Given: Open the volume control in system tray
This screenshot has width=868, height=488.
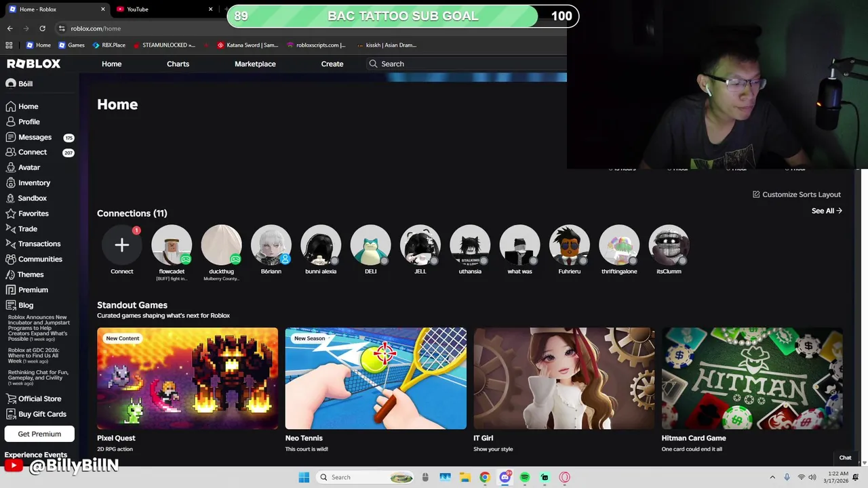Looking at the screenshot, I should (812, 477).
